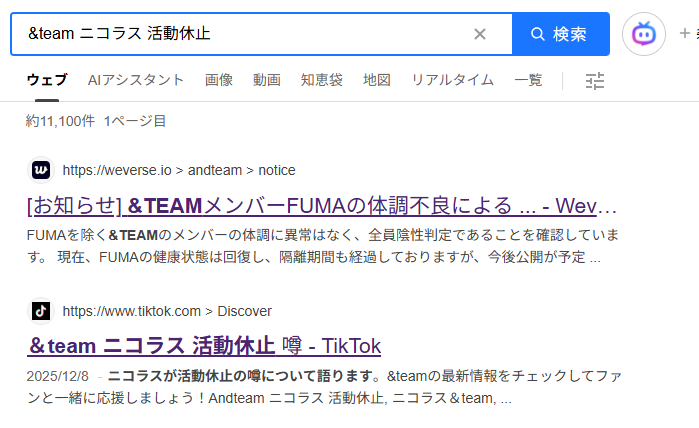Expand the 一覧 list menu
Viewport: 699px width, 428px height.
529,80
